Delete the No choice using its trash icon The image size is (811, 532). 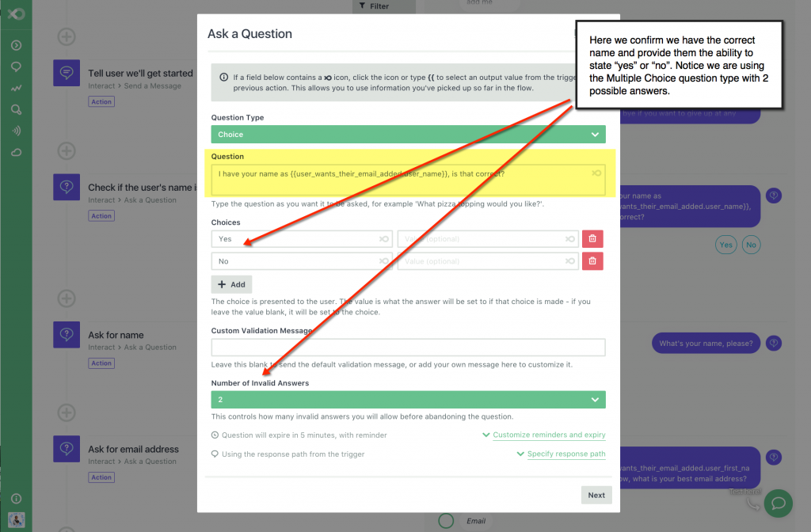pos(592,260)
